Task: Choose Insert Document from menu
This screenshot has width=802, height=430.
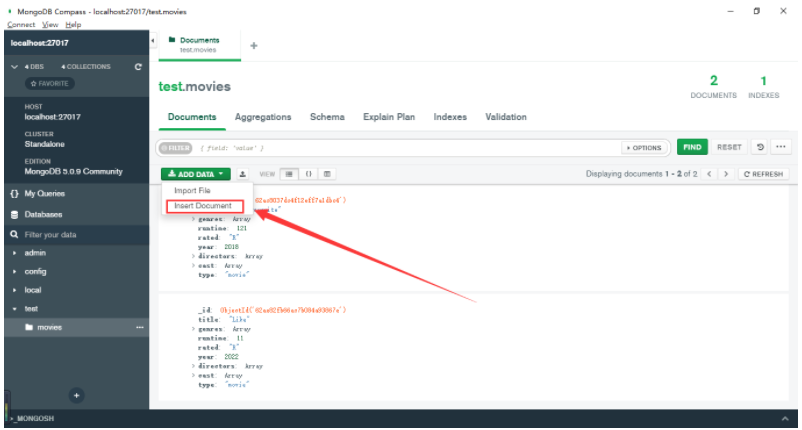Action: pos(203,206)
